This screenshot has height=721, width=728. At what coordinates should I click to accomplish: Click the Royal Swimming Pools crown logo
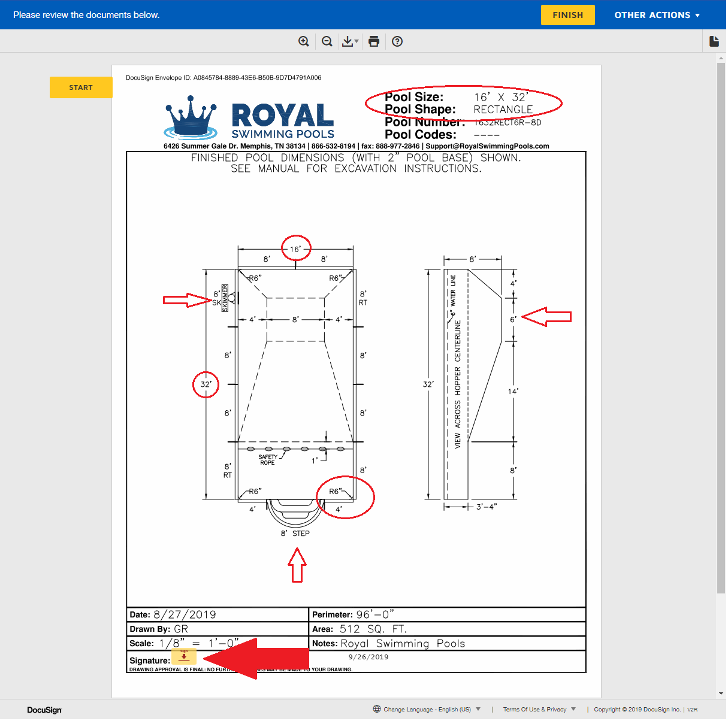pyautogui.click(x=189, y=117)
